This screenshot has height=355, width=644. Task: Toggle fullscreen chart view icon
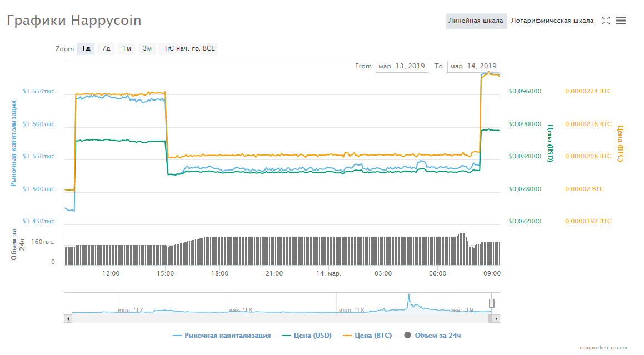point(606,21)
